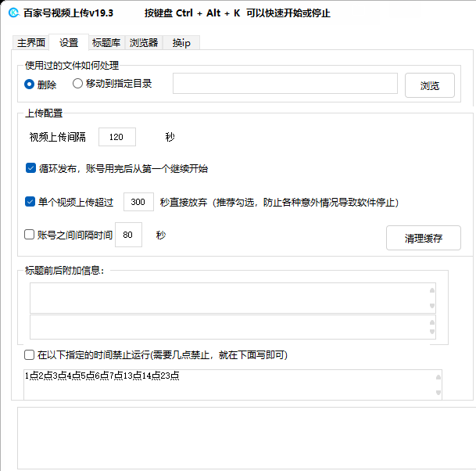Select the 删除 radio option
476x471 pixels.
(41, 84)
